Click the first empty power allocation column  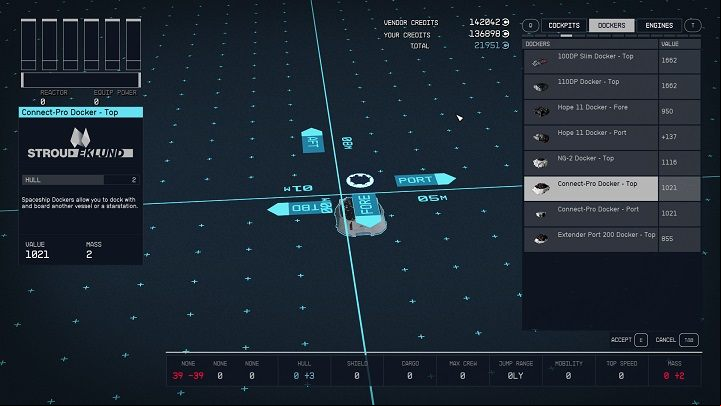(x=29, y=45)
